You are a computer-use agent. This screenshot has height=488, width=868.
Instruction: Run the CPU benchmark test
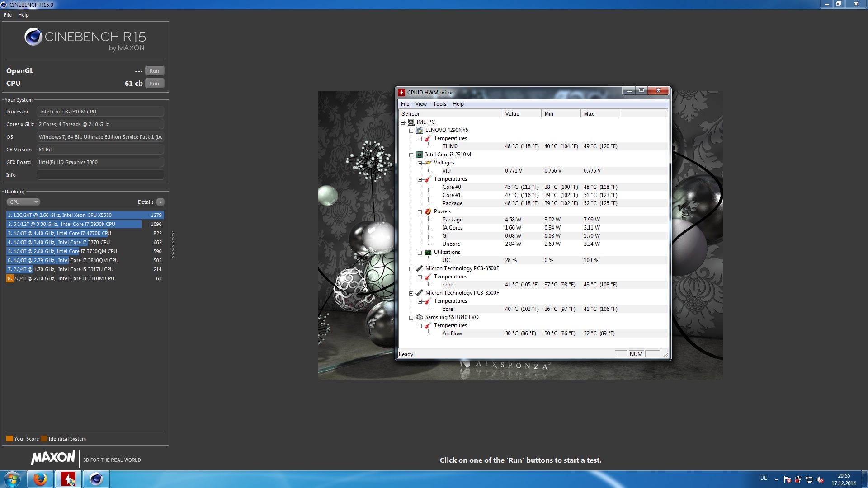point(154,84)
